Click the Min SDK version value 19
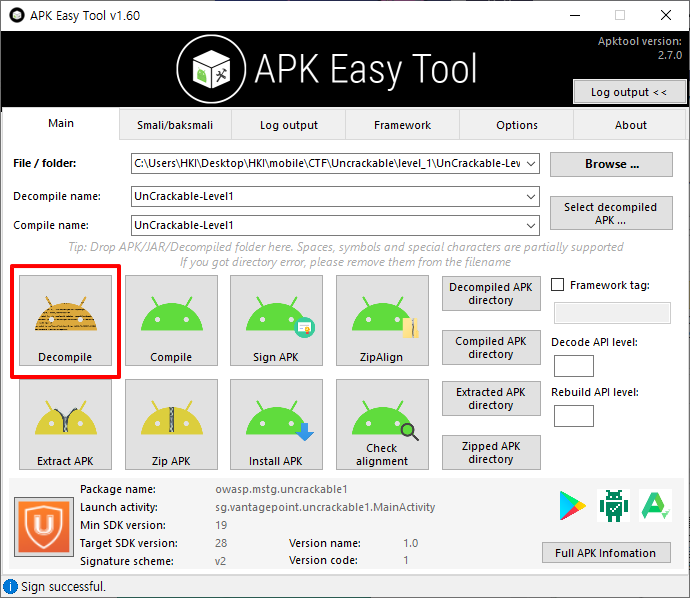690x598 pixels. coord(221,525)
